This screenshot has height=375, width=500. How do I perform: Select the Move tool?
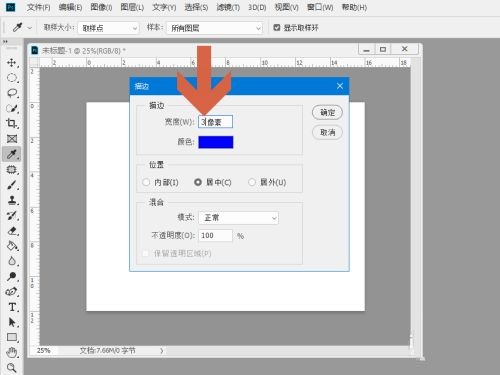tap(12, 63)
